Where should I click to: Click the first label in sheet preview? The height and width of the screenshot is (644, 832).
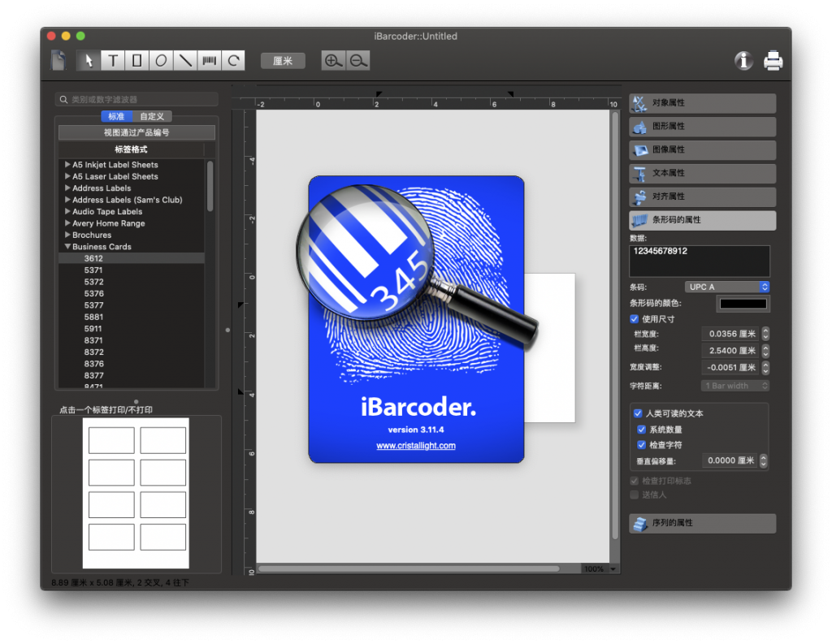pos(111,440)
